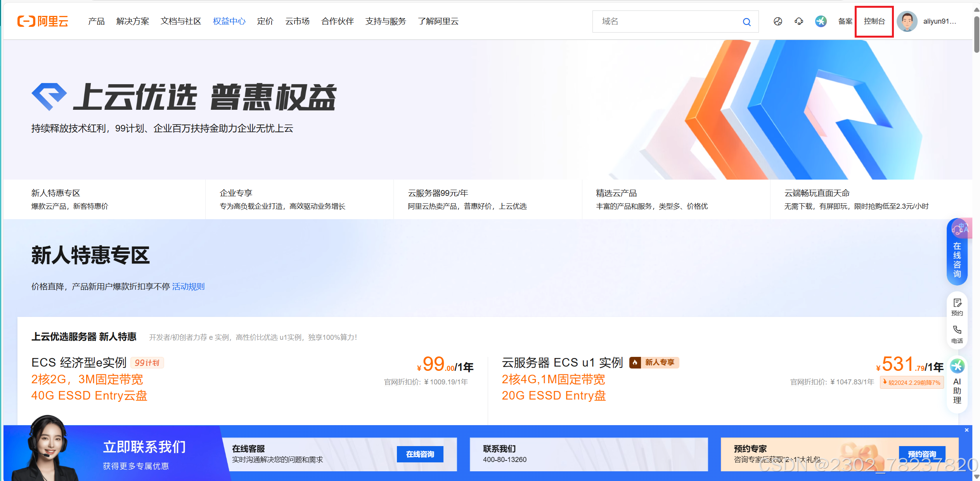Open the headset customer service icon

click(799, 21)
